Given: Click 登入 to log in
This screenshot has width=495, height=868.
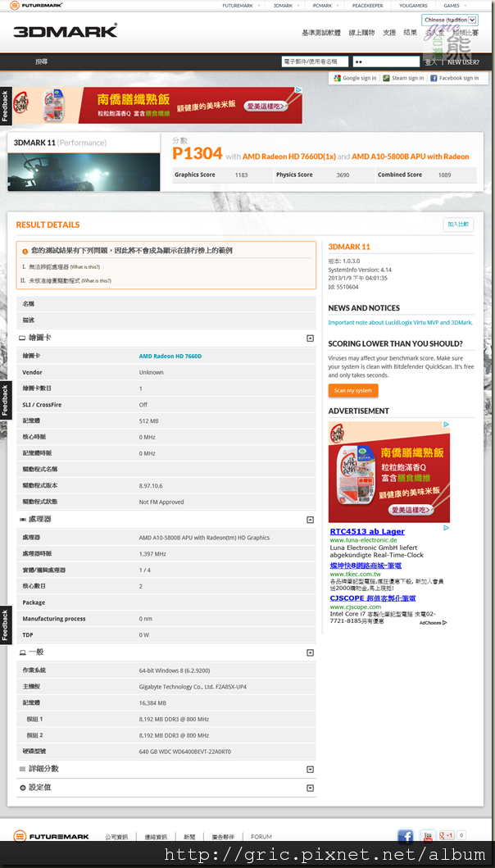Looking at the screenshot, I should (431, 62).
